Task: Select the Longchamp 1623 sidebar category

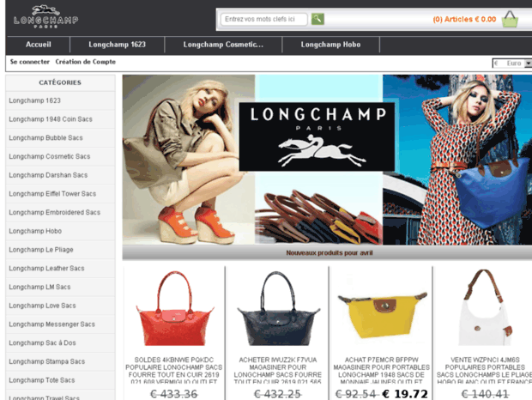Action: click(x=60, y=100)
